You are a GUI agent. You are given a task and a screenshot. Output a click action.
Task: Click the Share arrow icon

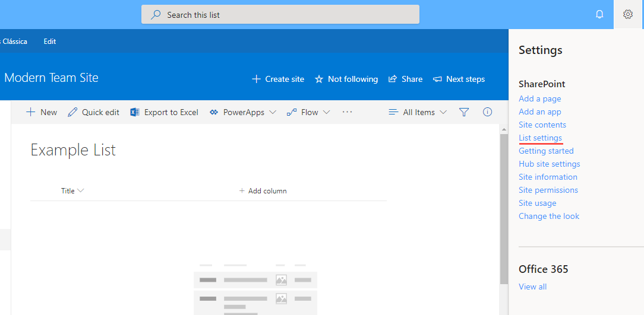point(393,79)
